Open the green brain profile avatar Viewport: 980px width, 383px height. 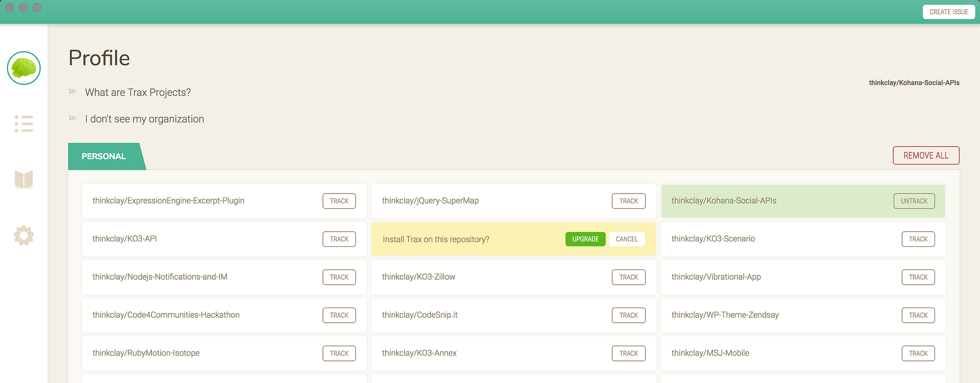[24, 68]
